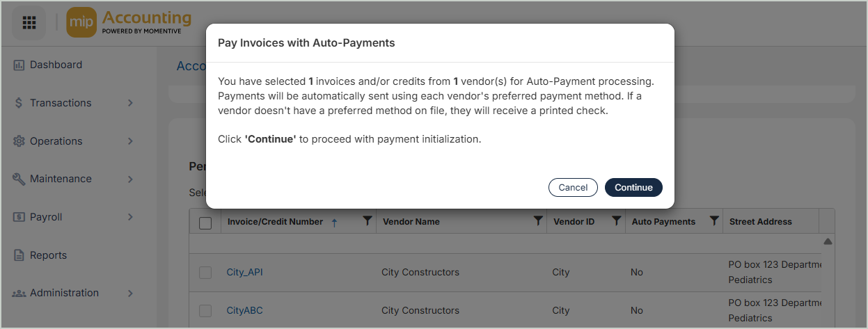Expand the Operations submenu arrow
The height and width of the screenshot is (329, 868).
[130, 141]
